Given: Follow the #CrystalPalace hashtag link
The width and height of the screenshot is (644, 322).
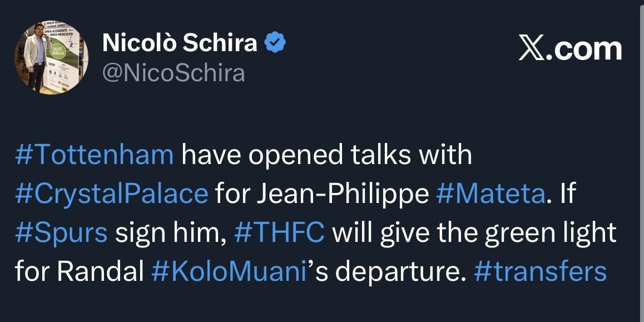Looking at the screenshot, I should pos(112,194).
